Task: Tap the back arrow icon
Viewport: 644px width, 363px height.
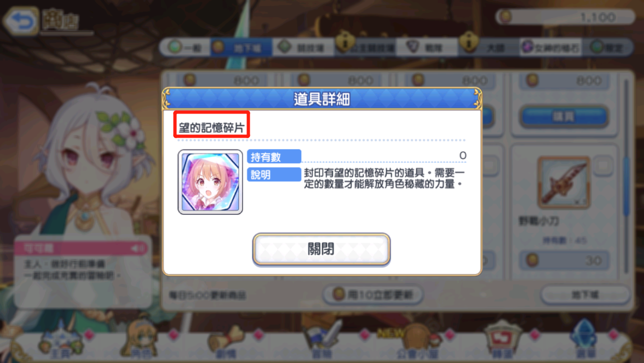Action: [x=21, y=20]
